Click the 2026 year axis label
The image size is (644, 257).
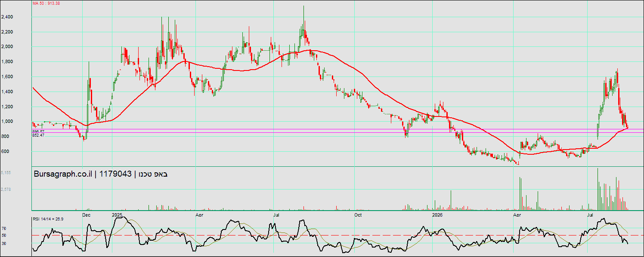coord(437,214)
